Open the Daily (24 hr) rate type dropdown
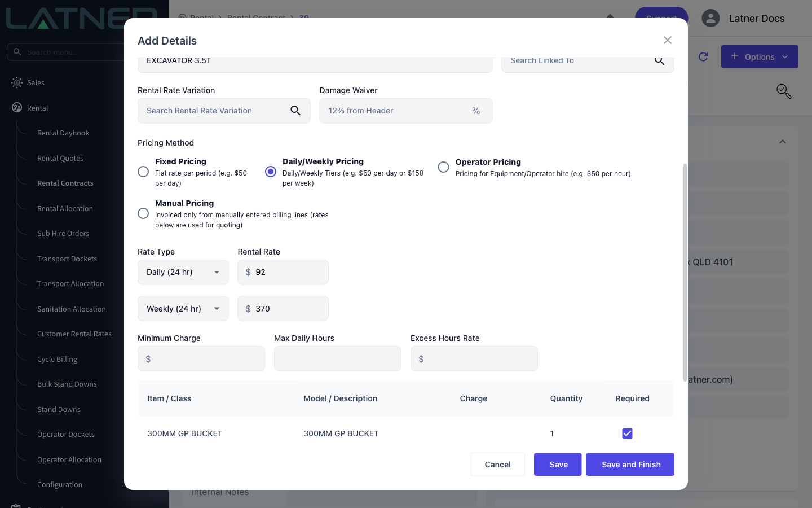Screen dimensions: 812x508 click(183, 272)
